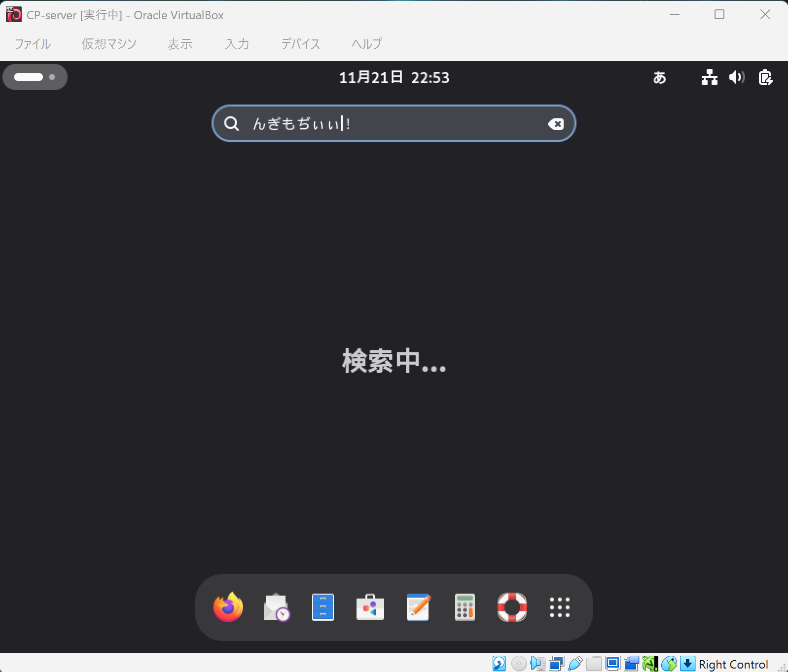Show all applications grid
Screen dimensions: 788x672
point(560,607)
